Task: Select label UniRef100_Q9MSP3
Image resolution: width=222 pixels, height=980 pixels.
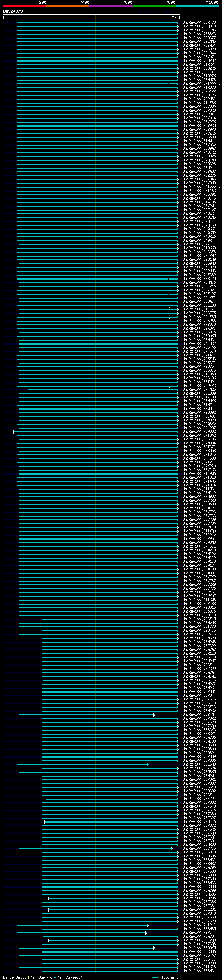Action: pos(199,638)
